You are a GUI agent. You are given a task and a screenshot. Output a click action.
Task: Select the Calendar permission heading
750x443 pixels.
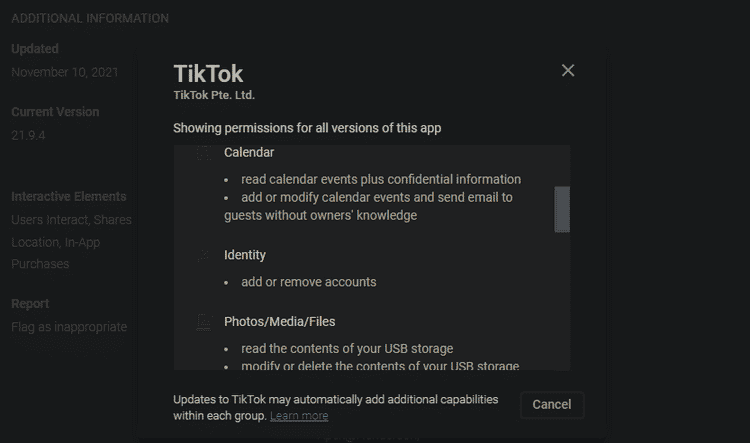tap(249, 152)
